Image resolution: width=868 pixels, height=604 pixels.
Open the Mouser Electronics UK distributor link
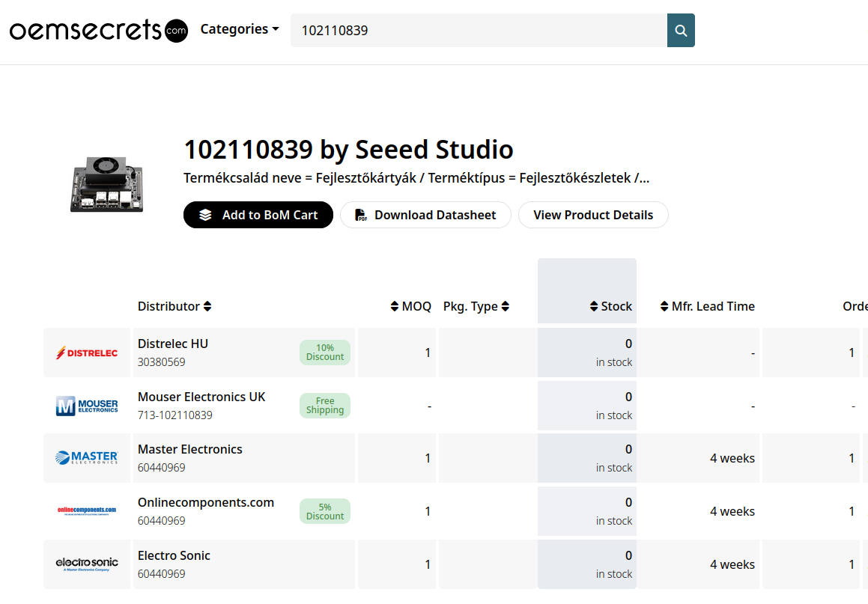pyautogui.click(x=201, y=397)
